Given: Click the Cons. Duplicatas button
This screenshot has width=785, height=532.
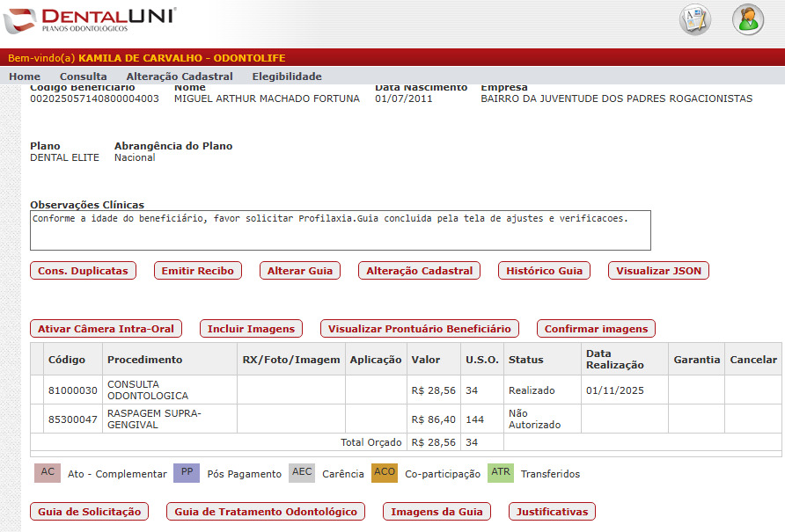Looking at the screenshot, I should point(83,271).
